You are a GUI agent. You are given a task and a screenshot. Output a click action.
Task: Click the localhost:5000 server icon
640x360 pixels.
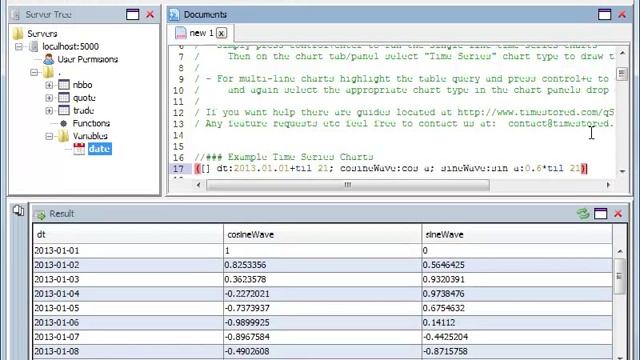34,47
